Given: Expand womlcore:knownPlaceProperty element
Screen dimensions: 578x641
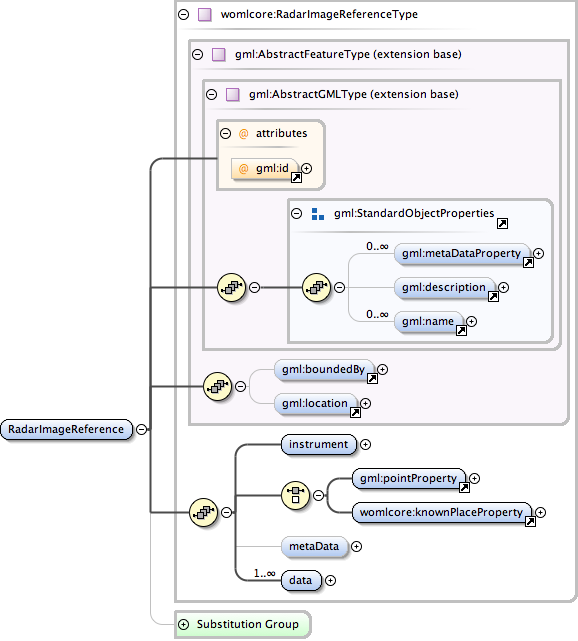Looking at the screenshot, I should (x=540, y=512).
